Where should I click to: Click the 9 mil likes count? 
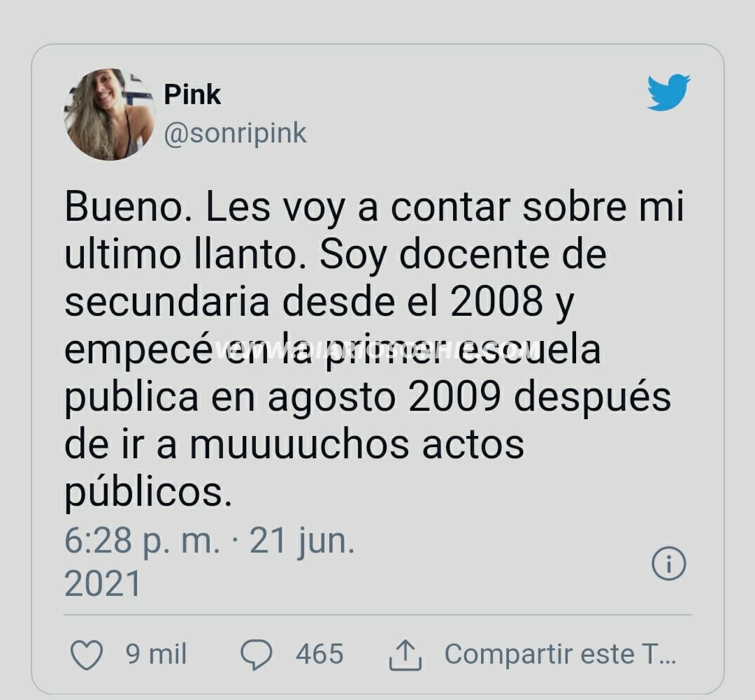(155, 655)
